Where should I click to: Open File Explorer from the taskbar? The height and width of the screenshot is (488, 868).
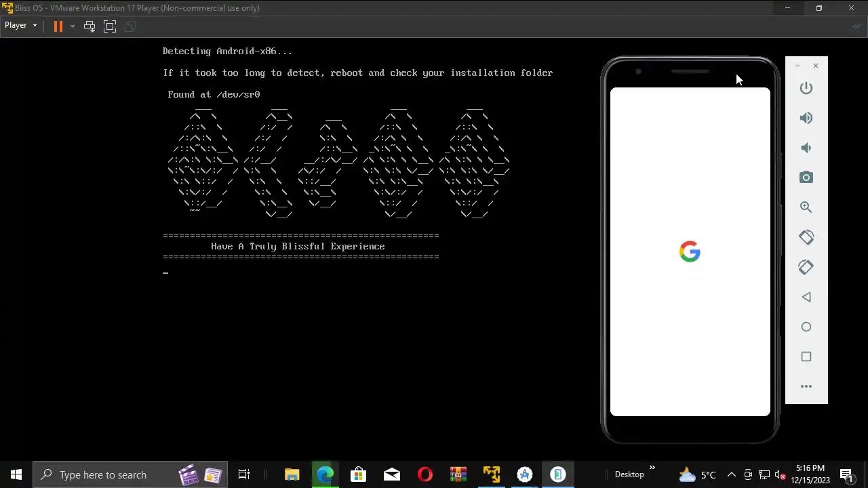point(292,474)
